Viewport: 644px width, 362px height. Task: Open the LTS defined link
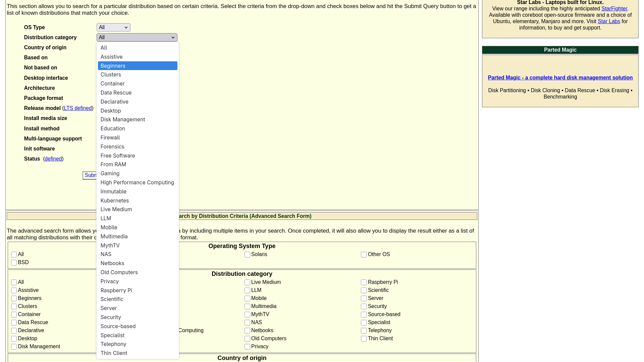pos(77,108)
